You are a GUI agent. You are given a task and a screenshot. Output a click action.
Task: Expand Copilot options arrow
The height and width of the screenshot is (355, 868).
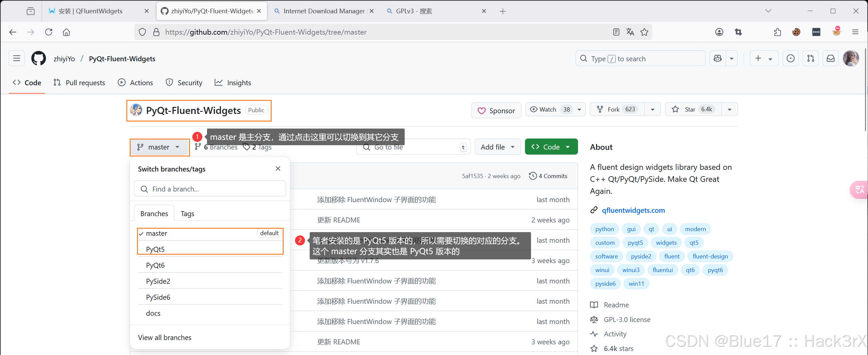click(732, 59)
